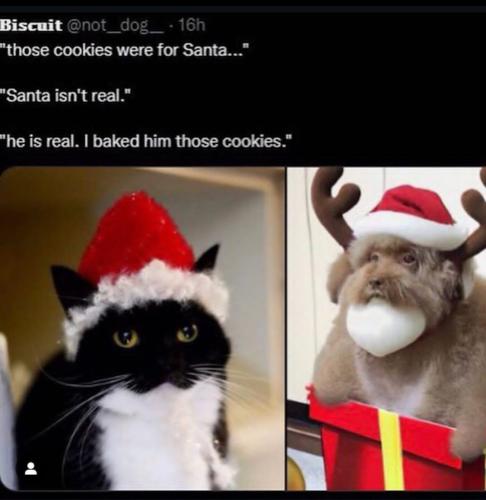Click the dog's white fake beard
Viewport: 486px width, 500px height.
[386, 327]
